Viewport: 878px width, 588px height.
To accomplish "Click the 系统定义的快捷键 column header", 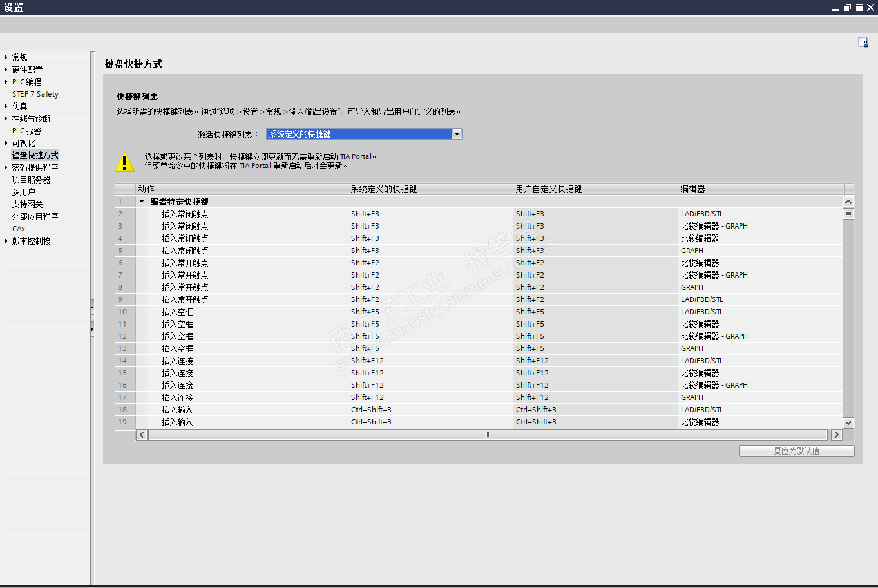I will click(x=430, y=189).
